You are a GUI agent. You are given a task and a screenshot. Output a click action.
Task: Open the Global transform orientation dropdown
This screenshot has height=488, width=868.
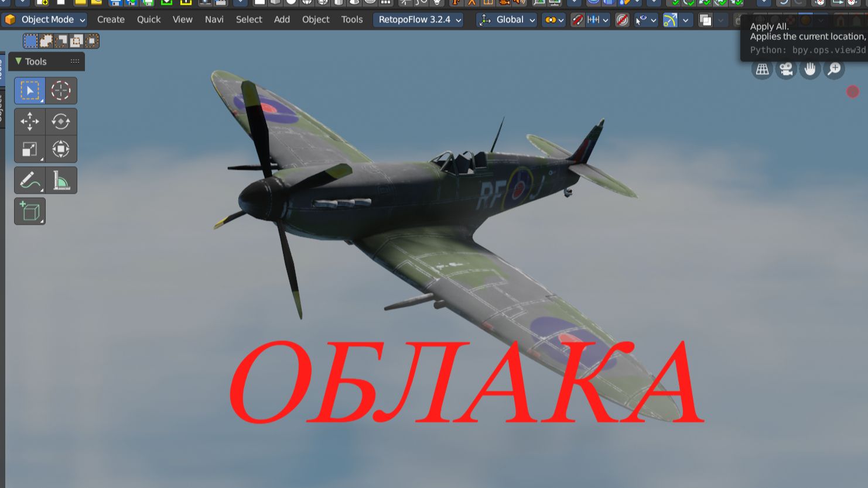(507, 20)
